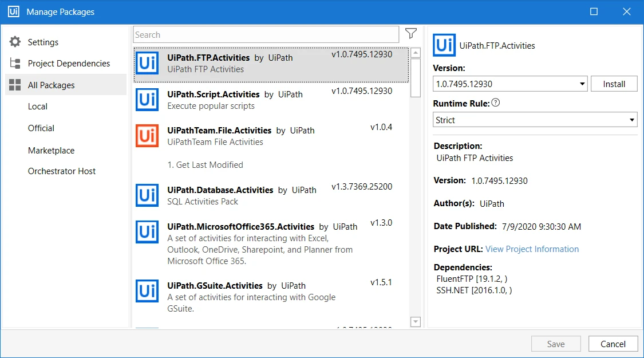Viewport: 644px width, 358px height.
Task: Click the All Packages grid icon
Action: tap(15, 85)
